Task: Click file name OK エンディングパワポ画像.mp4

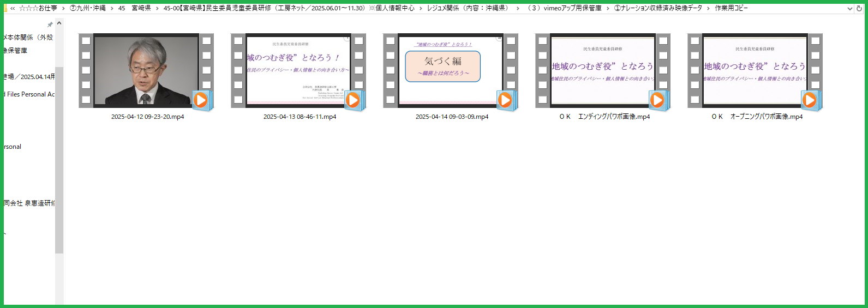Action: (x=604, y=117)
